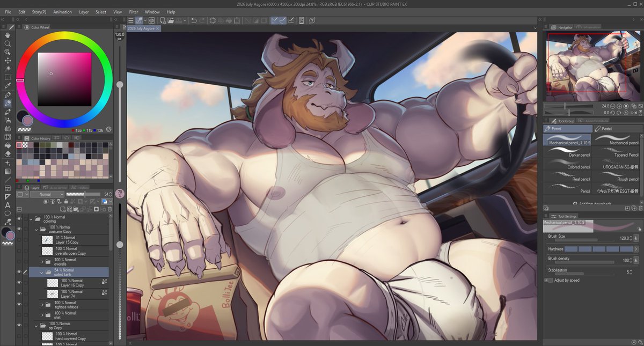Open the help support icon

click(x=312, y=20)
